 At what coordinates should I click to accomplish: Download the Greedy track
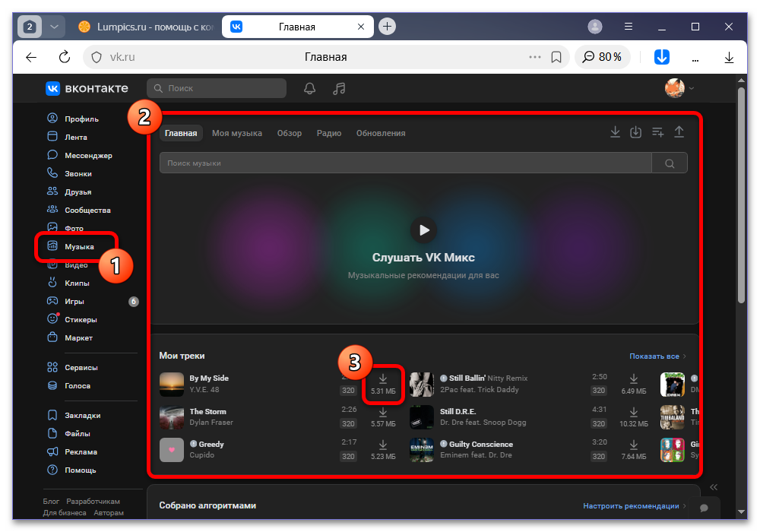383,450
